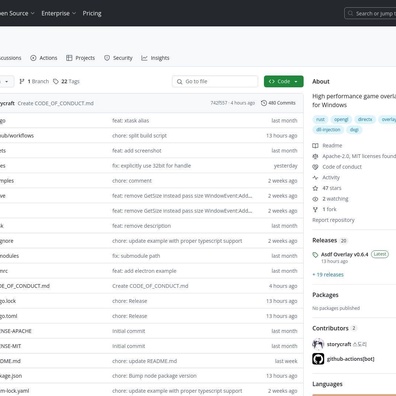The height and width of the screenshot is (396, 396).
Task: Open the Open Source dropdown menu
Action: click(17, 13)
